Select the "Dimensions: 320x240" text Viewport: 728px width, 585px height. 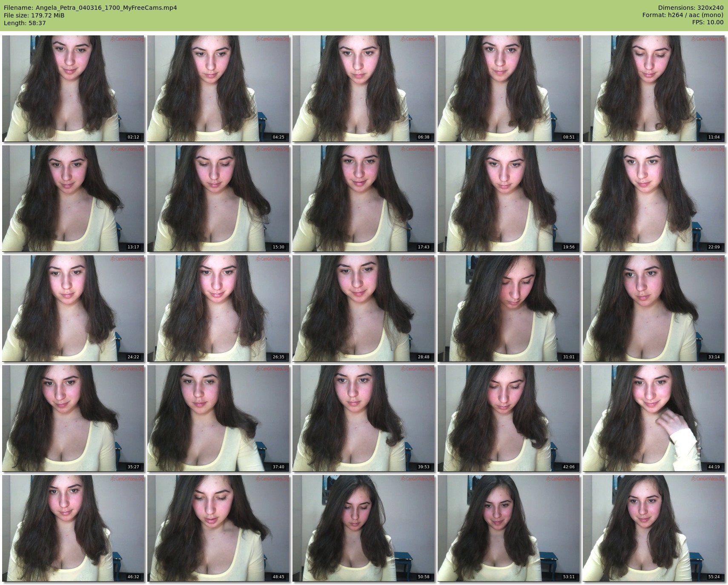coord(691,8)
